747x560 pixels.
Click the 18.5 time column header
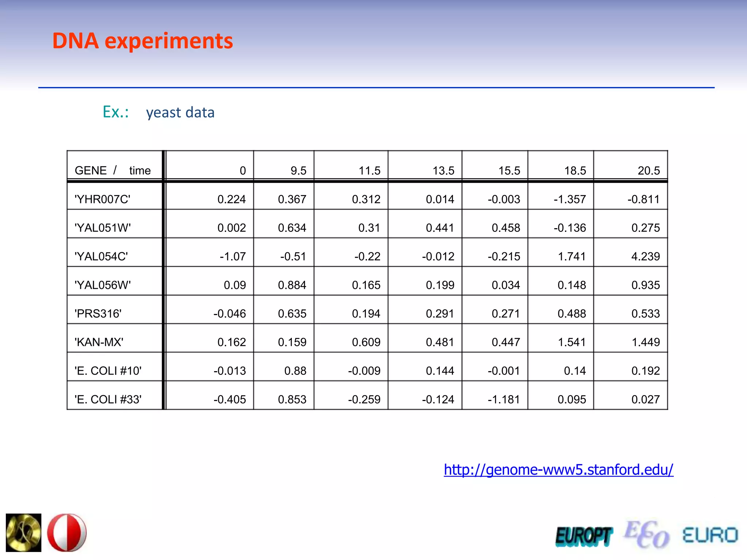[x=575, y=171]
